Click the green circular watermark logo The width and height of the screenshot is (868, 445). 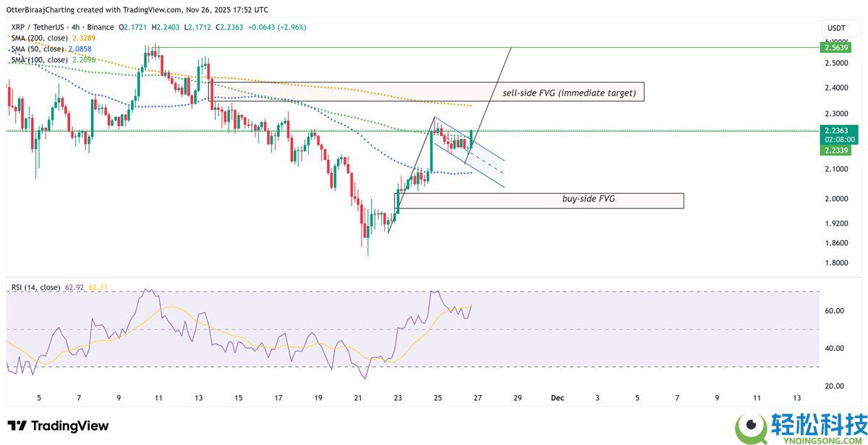(x=754, y=425)
